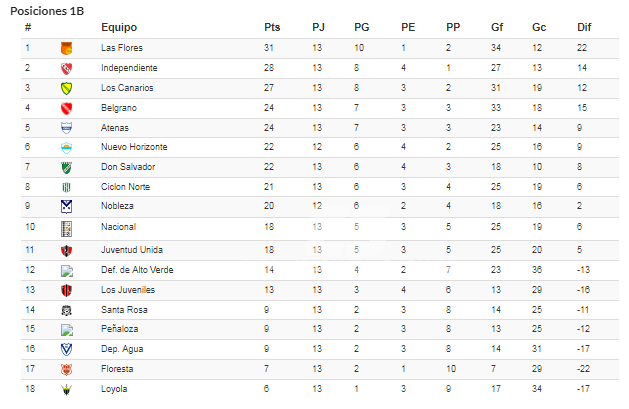Click the Juventud Unida crest icon
629x409 pixels.
[x=66, y=251]
